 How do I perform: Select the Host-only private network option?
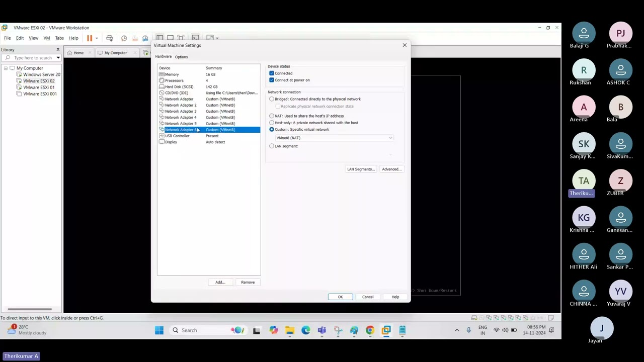point(272,123)
